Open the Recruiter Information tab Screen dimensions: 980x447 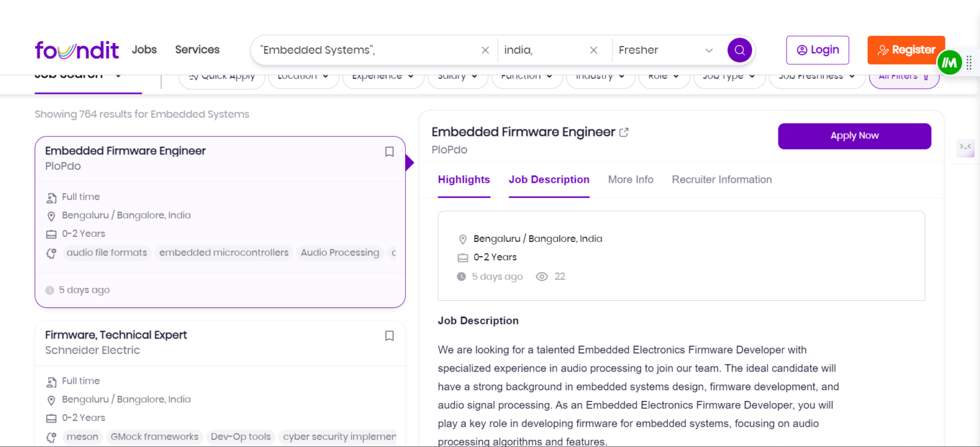pyautogui.click(x=722, y=179)
